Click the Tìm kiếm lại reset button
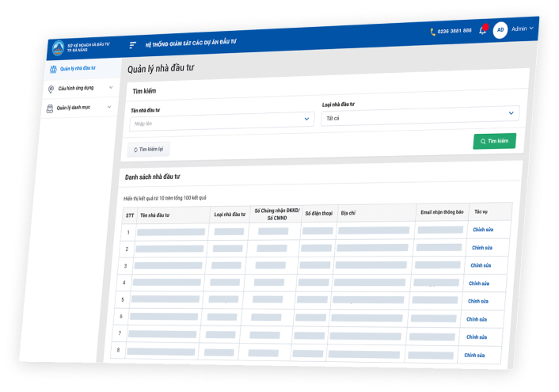Image resolution: width=559 pixels, height=392 pixels. click(148, 149)
